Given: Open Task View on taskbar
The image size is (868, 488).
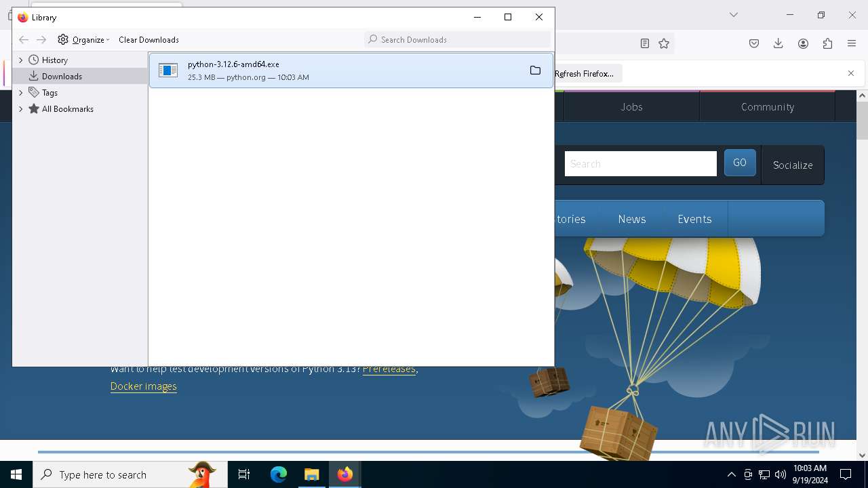Looking at the screenshot, I should pyautogui.click(x=244, y=474).
